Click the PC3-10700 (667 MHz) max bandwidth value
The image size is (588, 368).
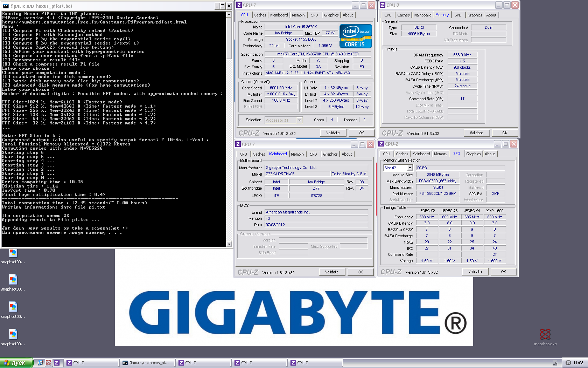(437, 181)
